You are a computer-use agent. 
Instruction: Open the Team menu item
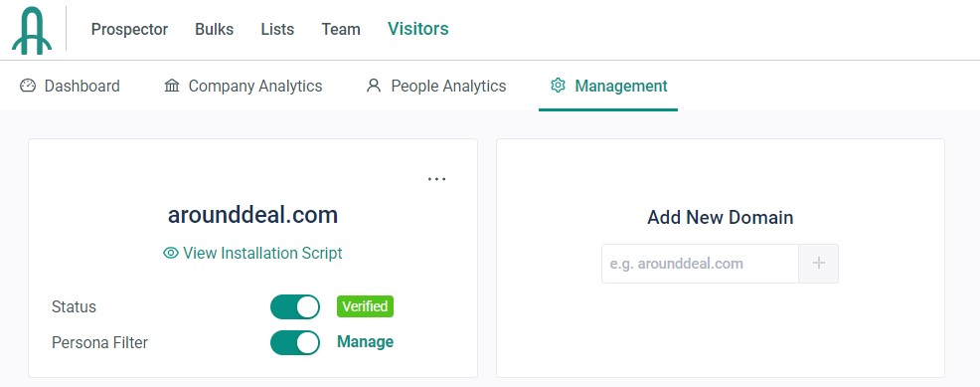click(341, 30)
